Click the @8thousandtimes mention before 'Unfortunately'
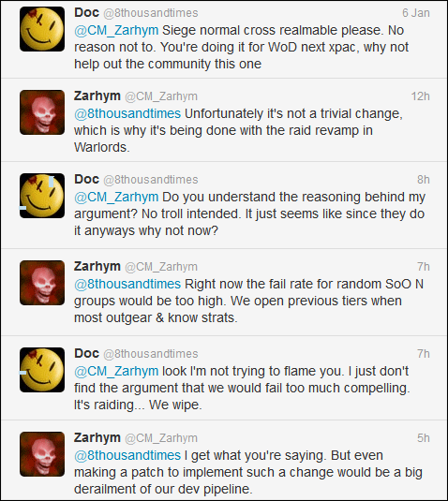 pyautogui.click(x=127, y=113)
